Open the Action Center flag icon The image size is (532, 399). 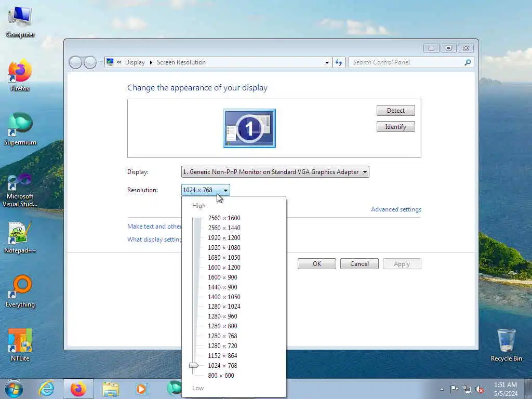pyautogui.click(x=454, y=389)
